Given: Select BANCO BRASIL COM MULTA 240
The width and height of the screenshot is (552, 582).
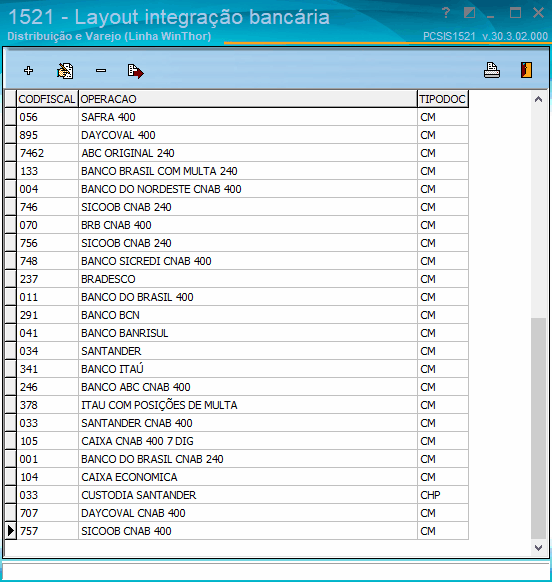Looking at the screenshot, I should 236,171.
